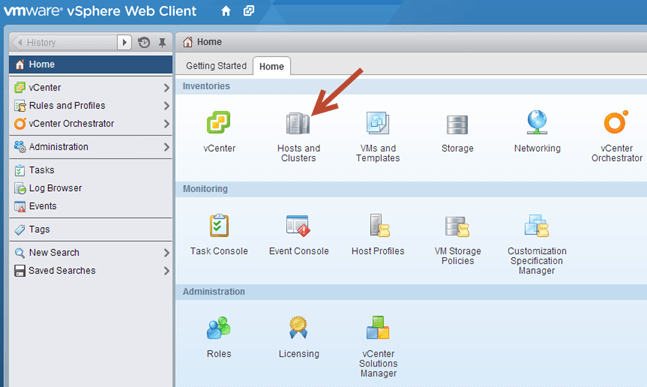Open the Licensing icon

pos(298,328)
